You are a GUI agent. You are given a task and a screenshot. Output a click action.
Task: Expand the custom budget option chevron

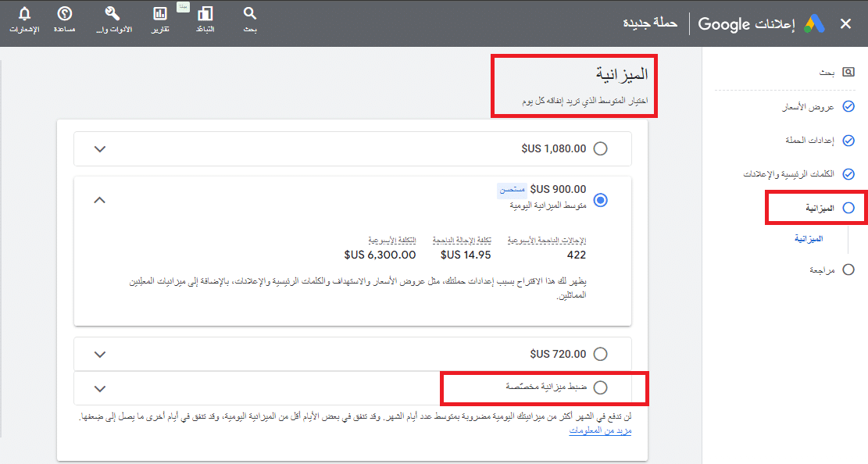click(100, 389)
